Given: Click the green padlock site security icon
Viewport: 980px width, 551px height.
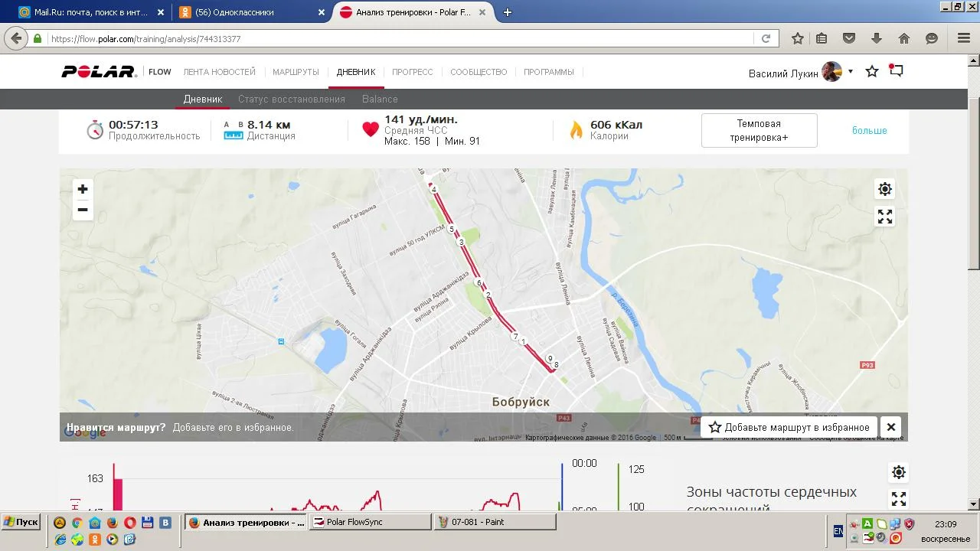Looking at the screenshot, I should [x=37, y=38].
